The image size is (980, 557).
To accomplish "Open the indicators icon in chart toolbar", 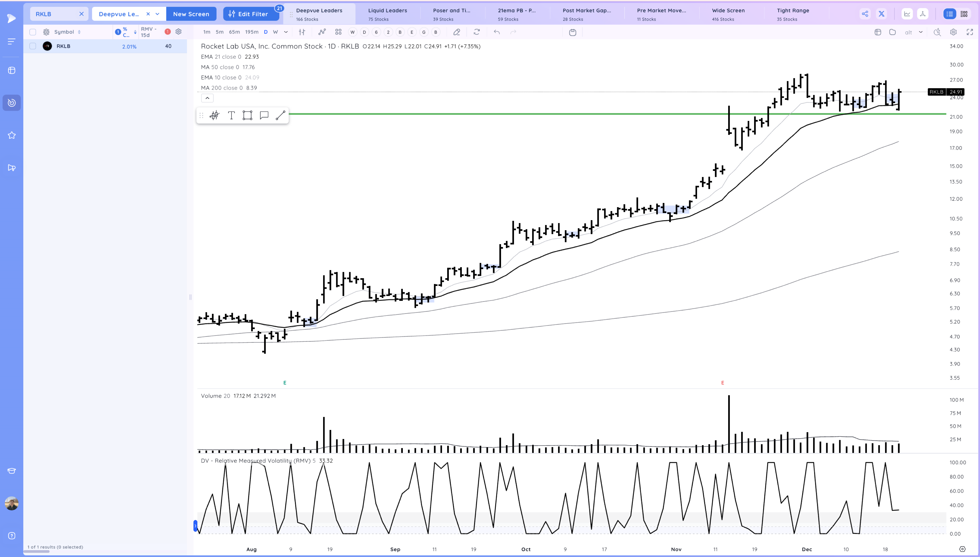I will point(322,32).
